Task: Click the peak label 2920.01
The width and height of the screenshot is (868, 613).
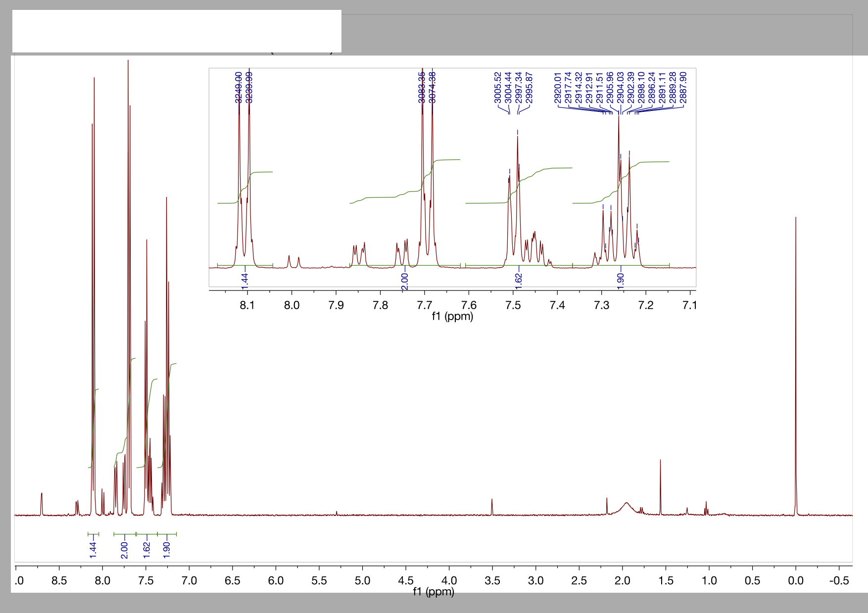Action: coord(557,88)
